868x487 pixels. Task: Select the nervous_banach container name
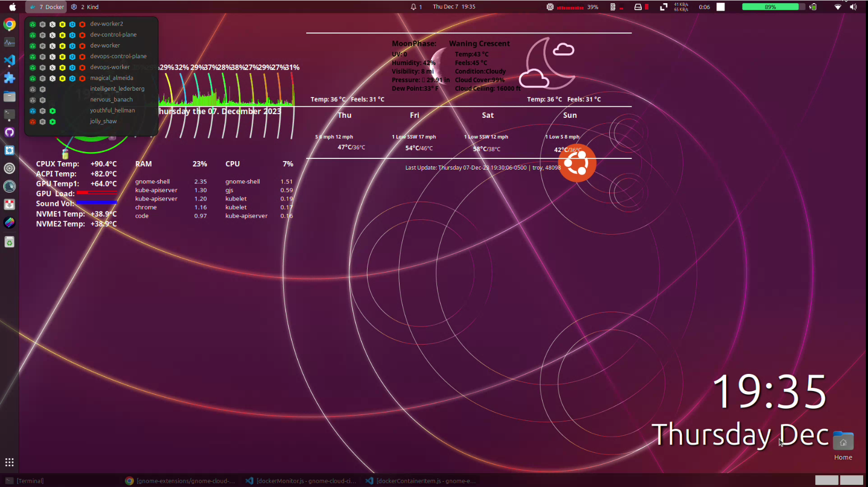[111, 100]
